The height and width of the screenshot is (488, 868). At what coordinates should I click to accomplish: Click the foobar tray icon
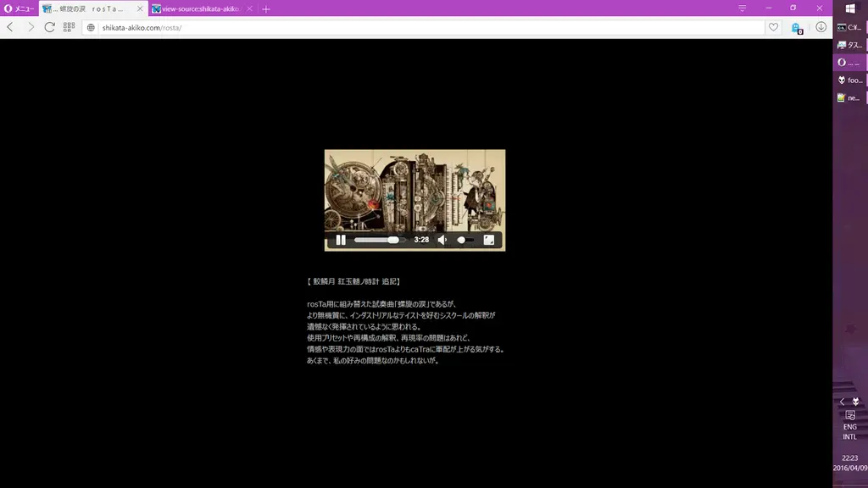pyautogui.click(x=856, y=402)
